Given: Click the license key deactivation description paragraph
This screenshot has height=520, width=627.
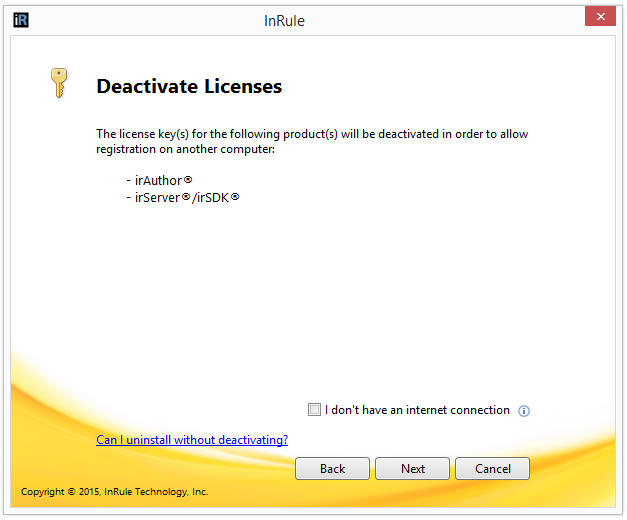Looking at the screenshot, I should [x=312, y=141].
